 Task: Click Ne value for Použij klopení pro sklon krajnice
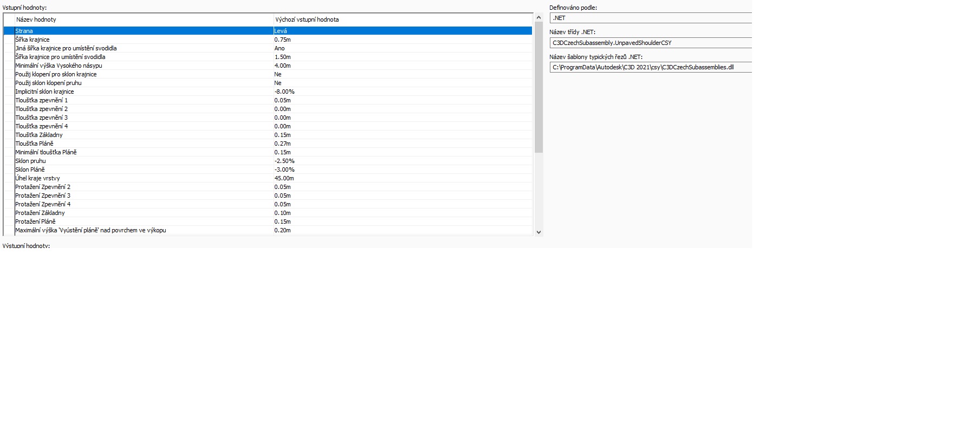[278, 74]
